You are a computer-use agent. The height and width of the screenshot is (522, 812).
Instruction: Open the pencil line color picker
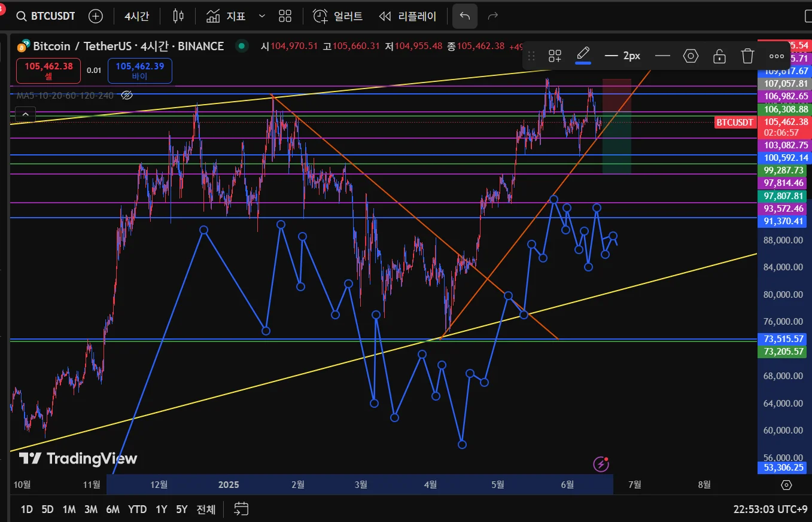click(583, 56)
